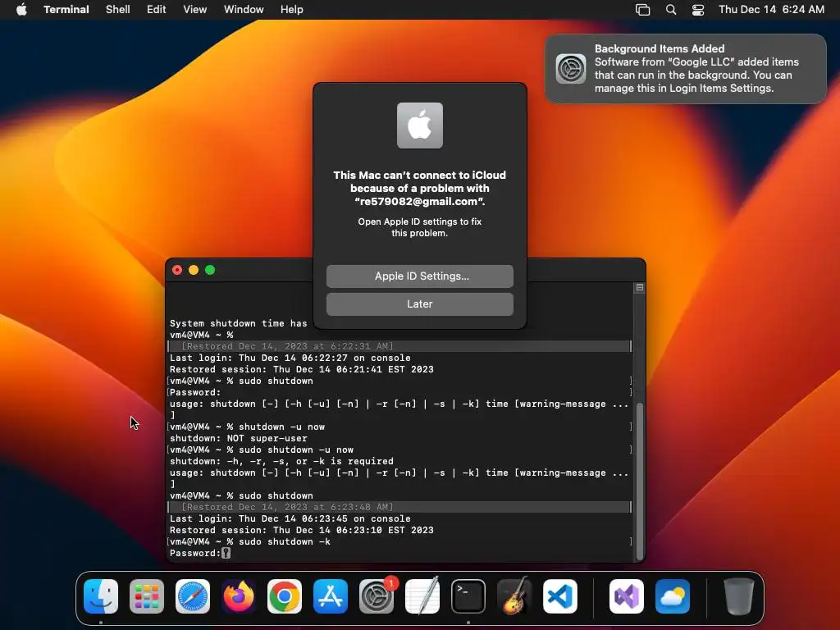Open Control Center in the menu bar

tap(698, 10)
